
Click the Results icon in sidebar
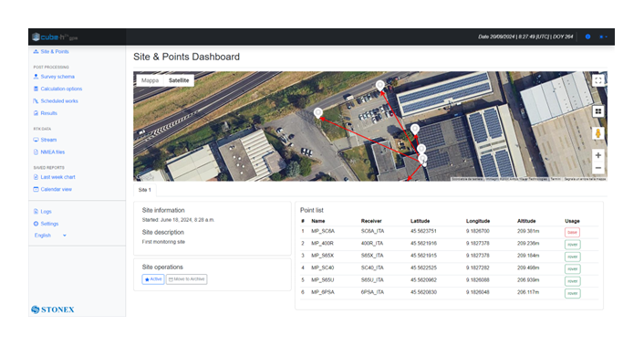36,113
